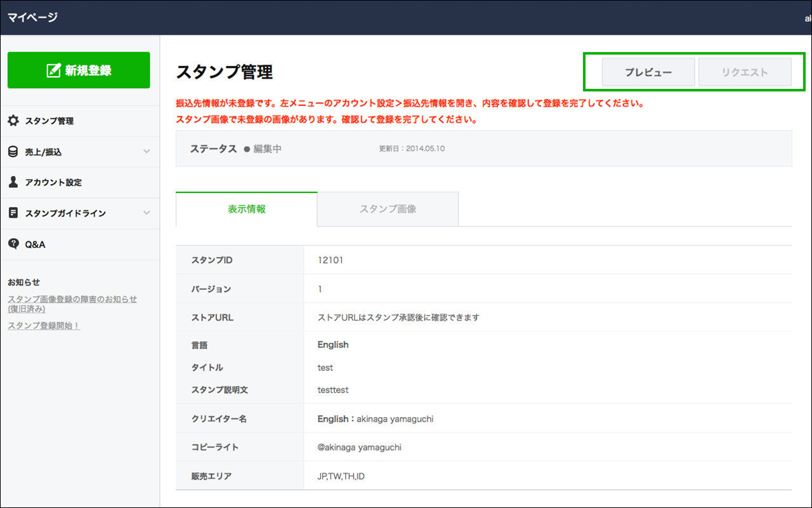Click the スタンプ管理 page heading

pos(225,72)
